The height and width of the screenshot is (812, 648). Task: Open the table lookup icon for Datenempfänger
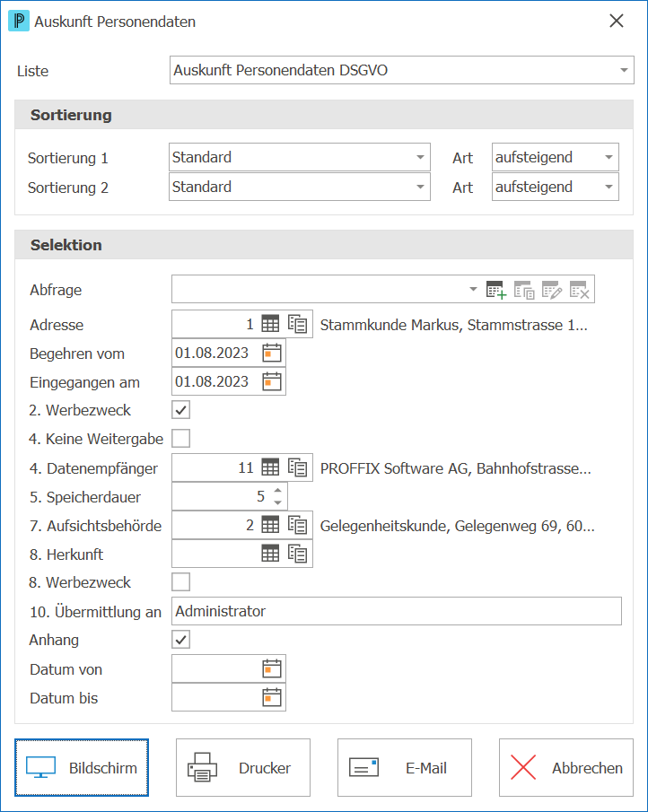click(270, 467)
